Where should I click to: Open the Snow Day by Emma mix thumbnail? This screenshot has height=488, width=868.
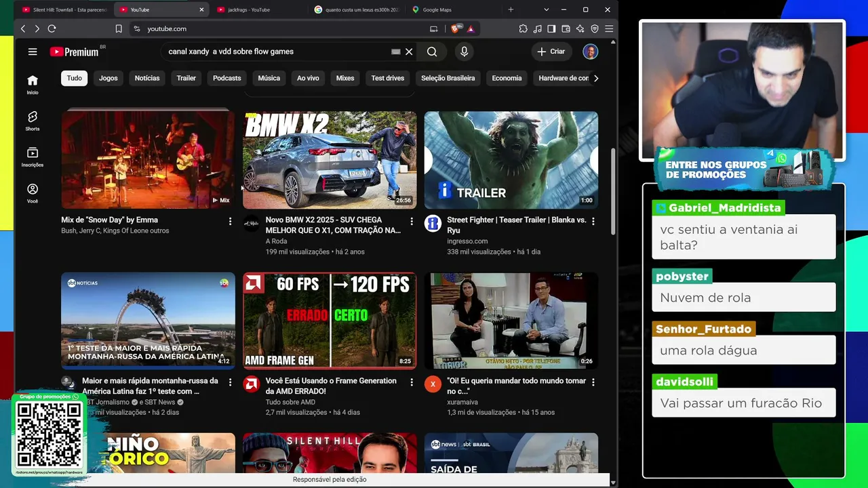[148, 160]
